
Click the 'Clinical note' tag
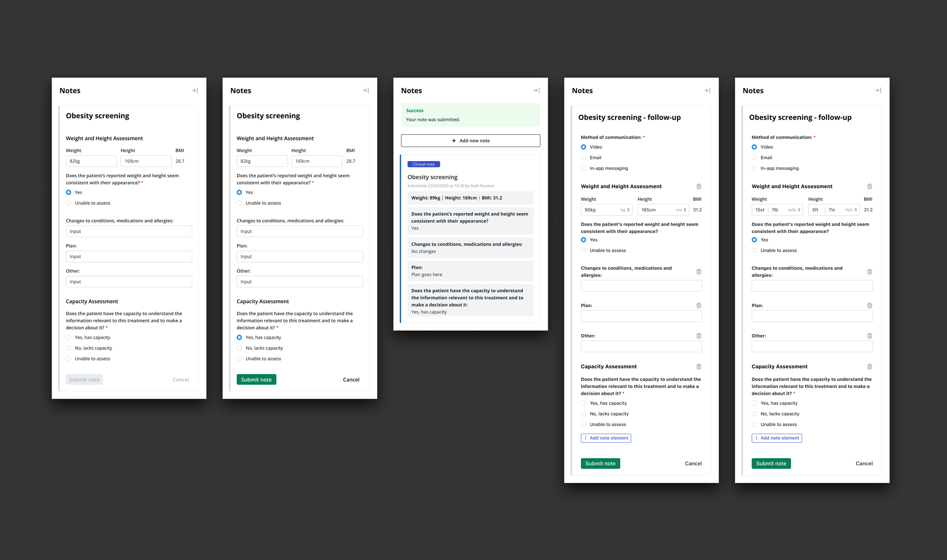point(424,164)
